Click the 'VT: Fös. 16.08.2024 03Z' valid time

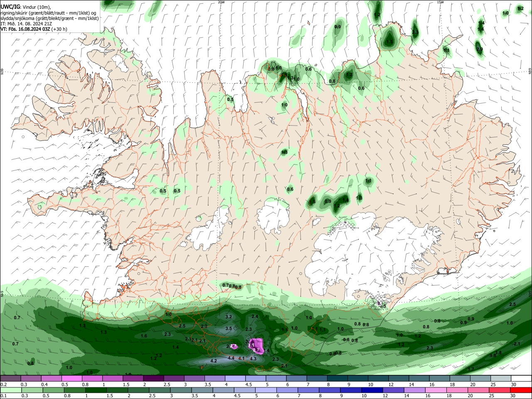[x=25, y=29]
